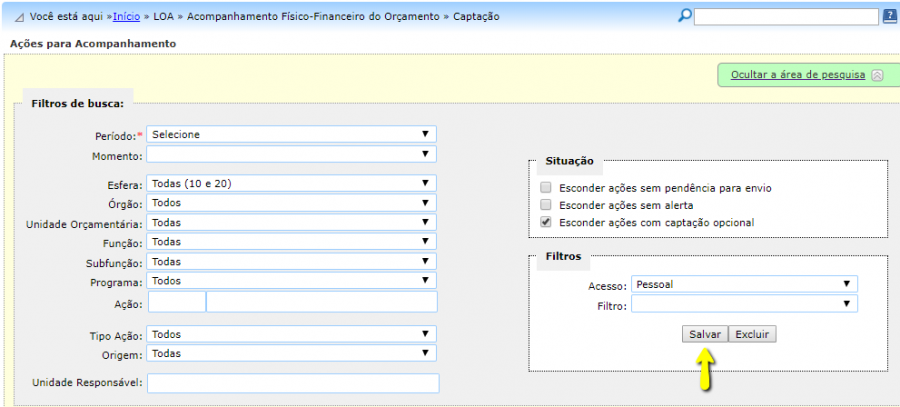Open the Momento dropdown

292,154
